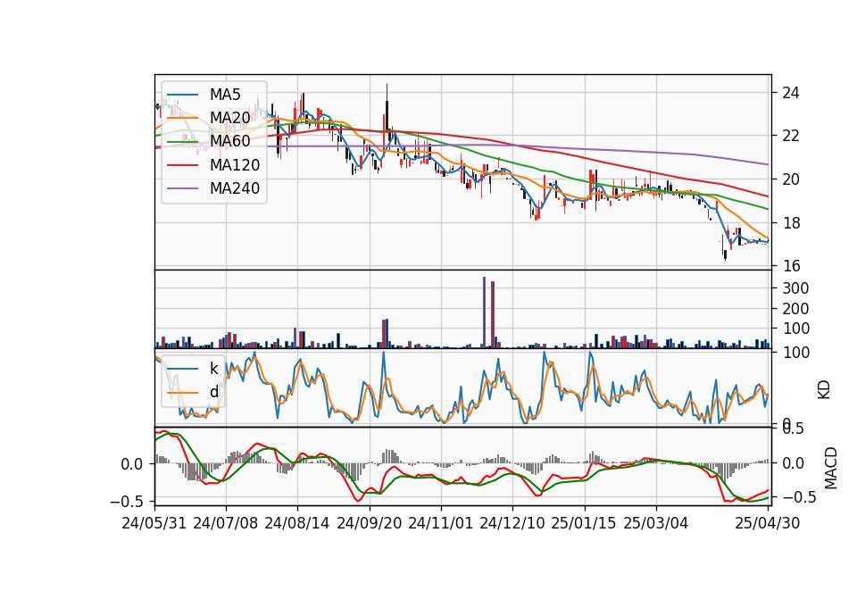Click the volume axis value 200

(795, 309)
